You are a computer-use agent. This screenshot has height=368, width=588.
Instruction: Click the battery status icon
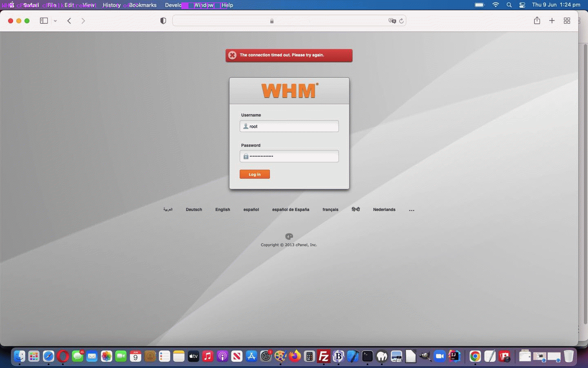[480, 5]
